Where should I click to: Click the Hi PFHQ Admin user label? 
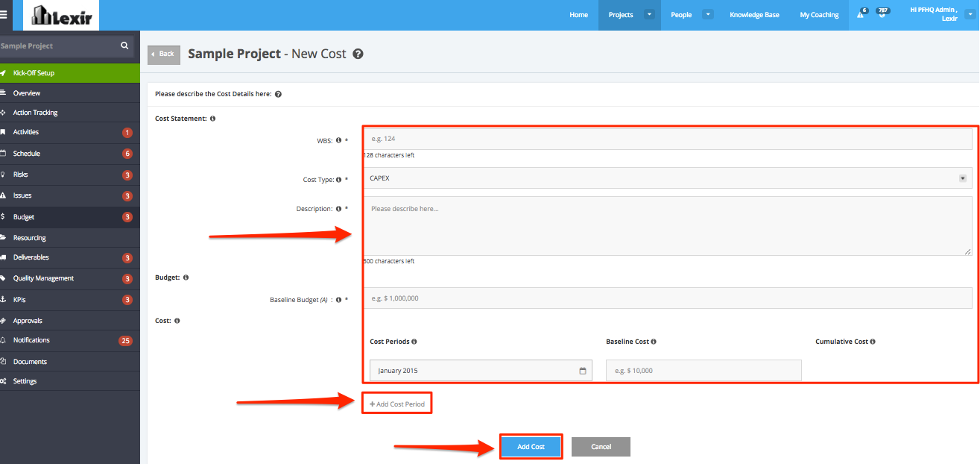tap(934, 14)
